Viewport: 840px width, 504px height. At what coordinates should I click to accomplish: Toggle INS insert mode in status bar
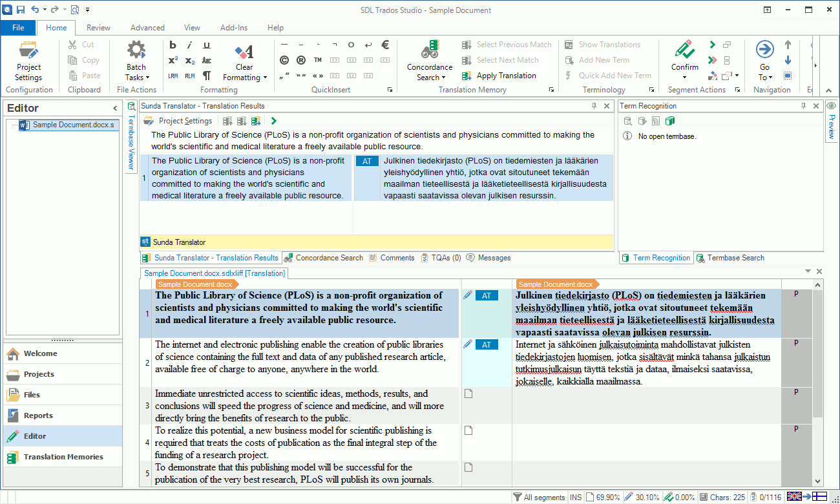(576, 498)
